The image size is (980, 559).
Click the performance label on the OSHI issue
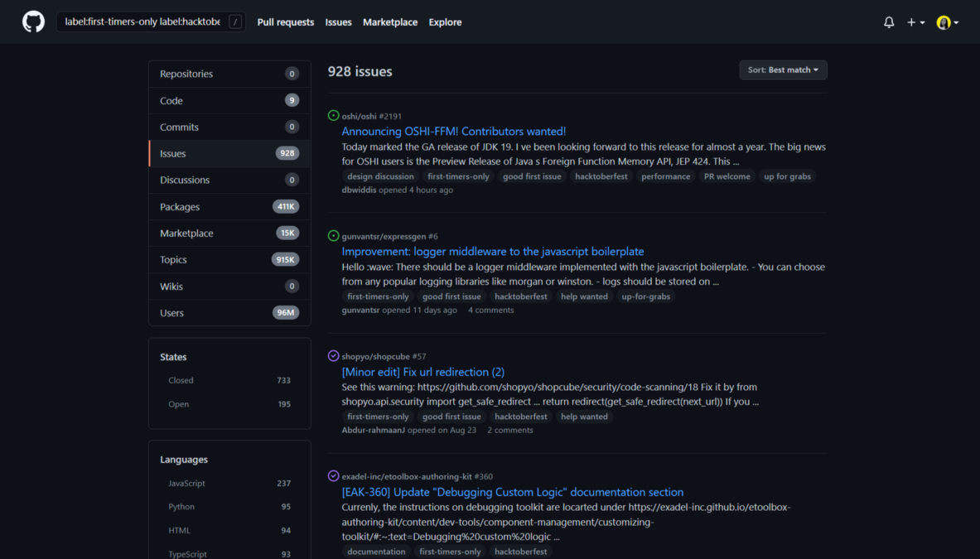[666, 176]
